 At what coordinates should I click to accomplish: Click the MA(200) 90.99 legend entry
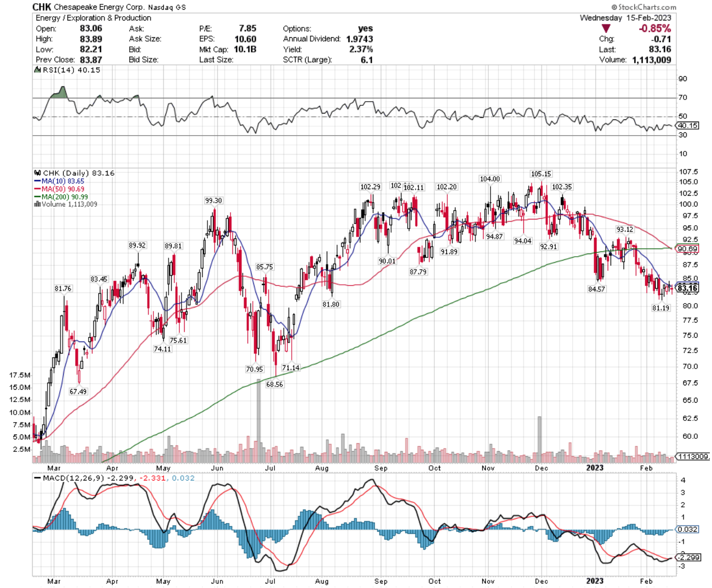coord(61,197)
